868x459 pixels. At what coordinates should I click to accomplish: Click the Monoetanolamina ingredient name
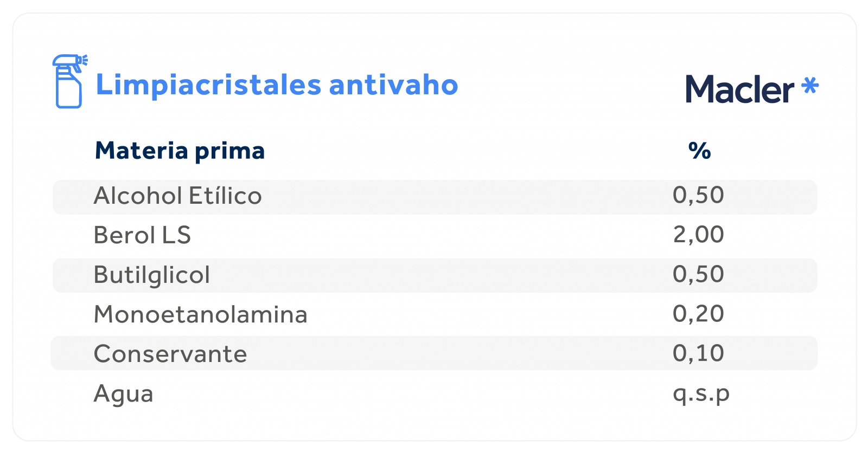tap(201, 314)
